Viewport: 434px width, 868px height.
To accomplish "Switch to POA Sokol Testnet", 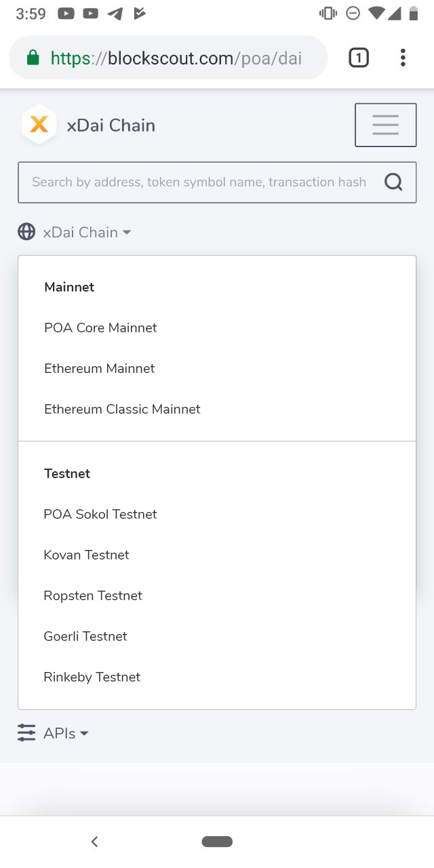I will click(100, 514).
